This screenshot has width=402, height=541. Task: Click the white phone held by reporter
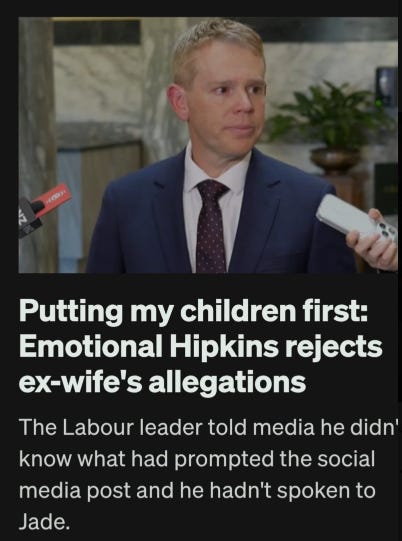pos(355,216)
